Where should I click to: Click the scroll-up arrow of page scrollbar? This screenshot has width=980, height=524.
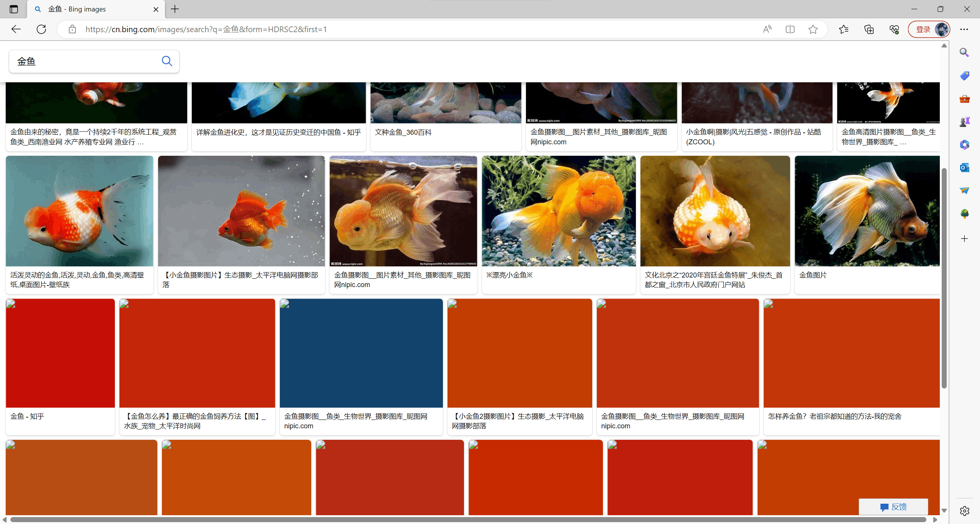(x=944, y=46)
